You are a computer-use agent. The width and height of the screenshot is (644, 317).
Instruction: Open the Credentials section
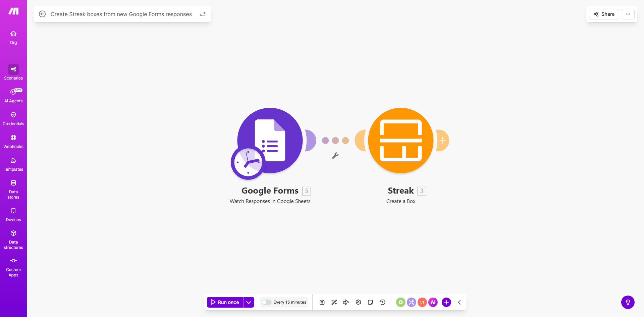tap(13, 119)
